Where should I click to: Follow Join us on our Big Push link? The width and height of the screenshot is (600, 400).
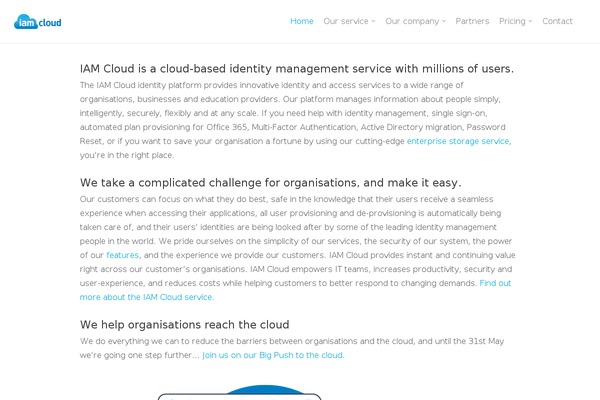tap(273, 355)
